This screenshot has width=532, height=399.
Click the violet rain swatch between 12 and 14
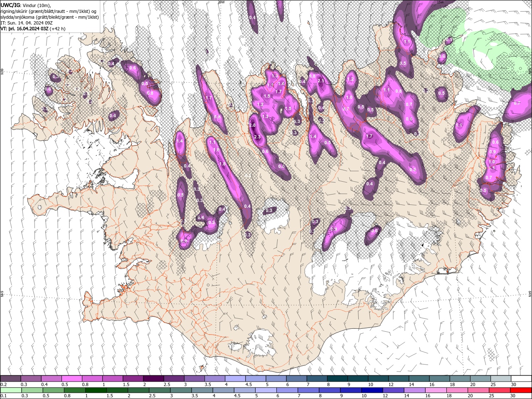point(393,390)
